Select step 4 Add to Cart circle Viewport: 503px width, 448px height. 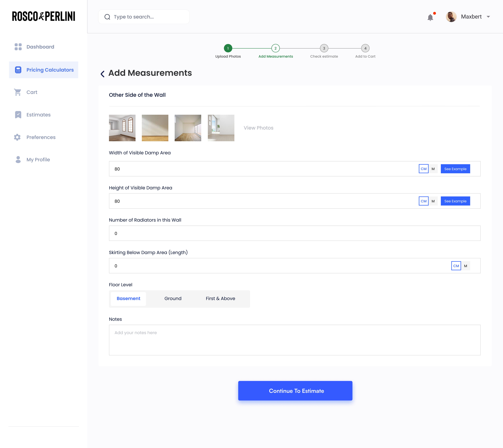pos(365,48)
